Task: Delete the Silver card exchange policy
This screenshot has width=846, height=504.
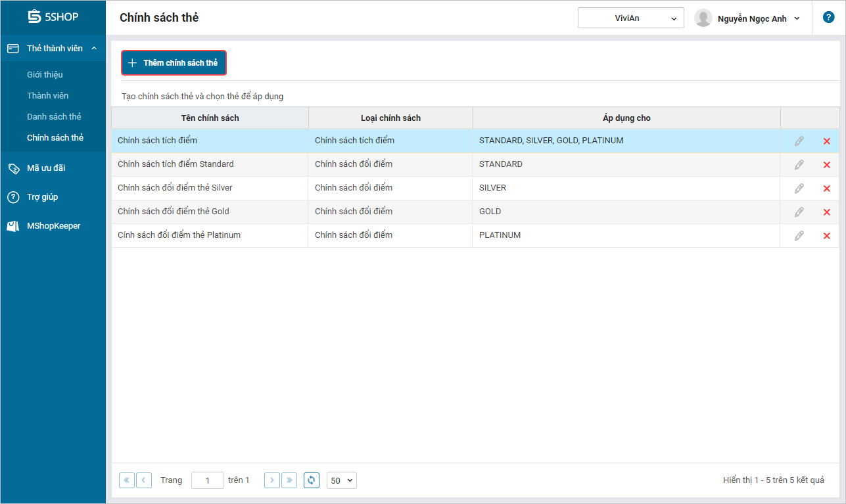Action: (826, 189)
